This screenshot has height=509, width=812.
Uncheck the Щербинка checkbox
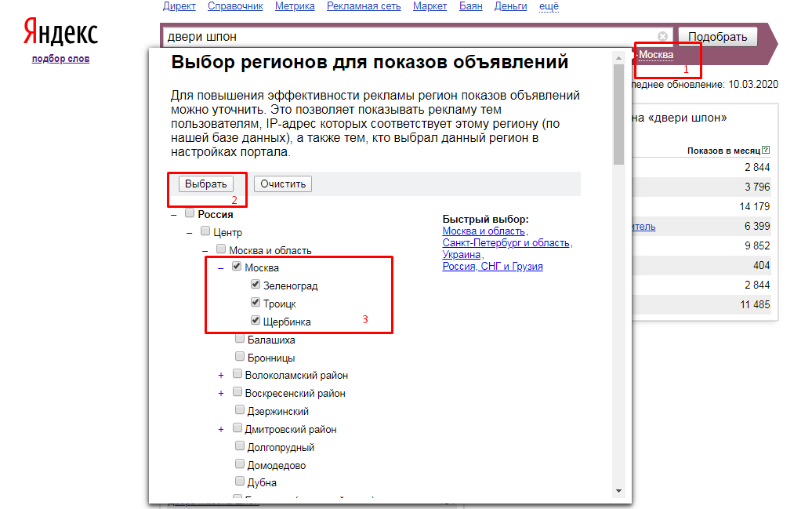tap(255, 320)
